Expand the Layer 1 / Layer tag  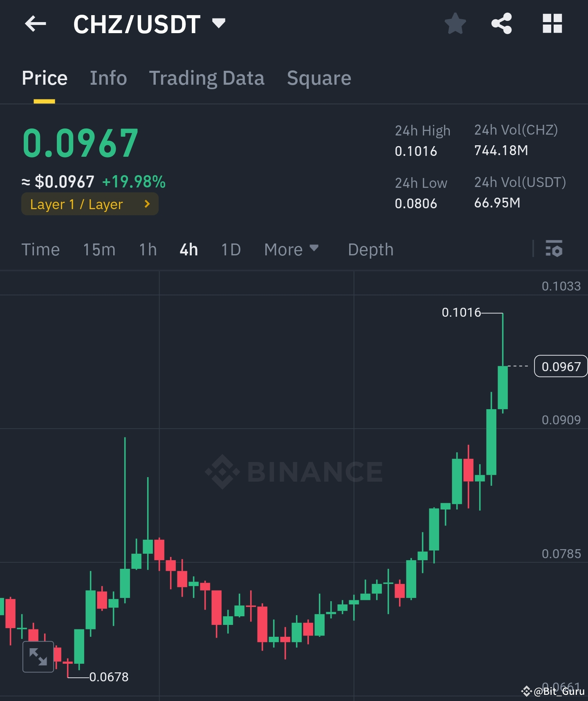[90, 204]
